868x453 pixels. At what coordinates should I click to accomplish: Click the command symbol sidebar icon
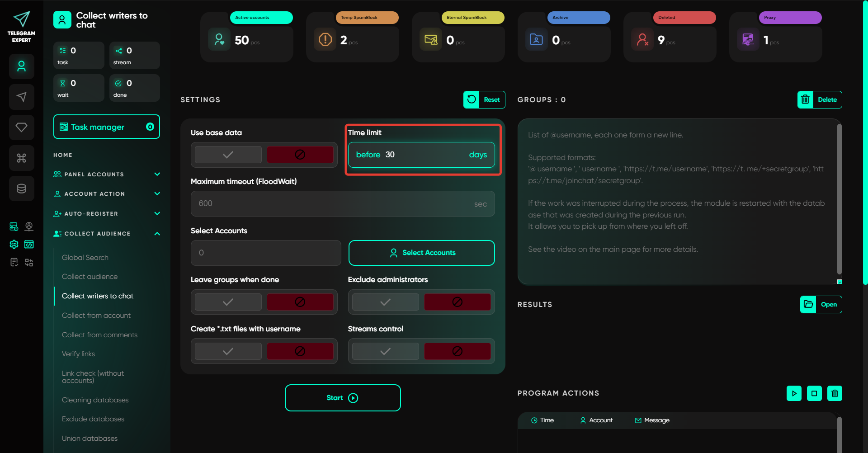coord(21,158)
